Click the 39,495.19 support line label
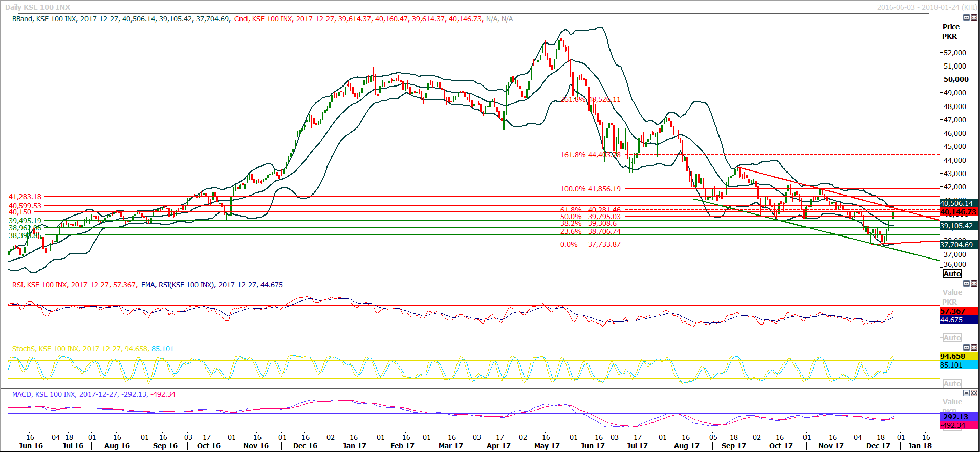This screenshot has width=980, height=452. coord(25,221)
